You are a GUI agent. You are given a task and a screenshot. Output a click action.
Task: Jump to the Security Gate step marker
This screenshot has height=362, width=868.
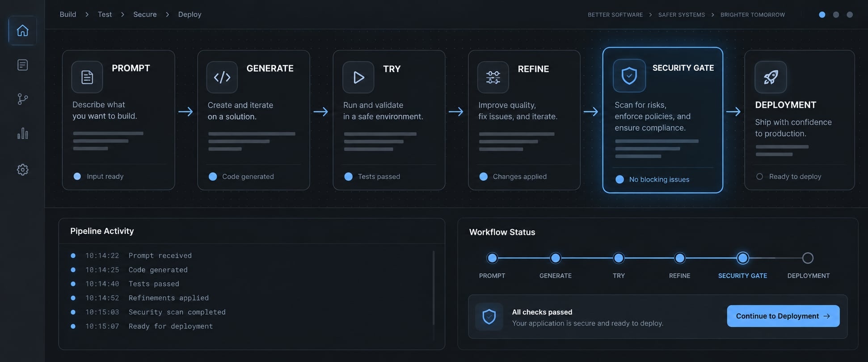[742, 258]
